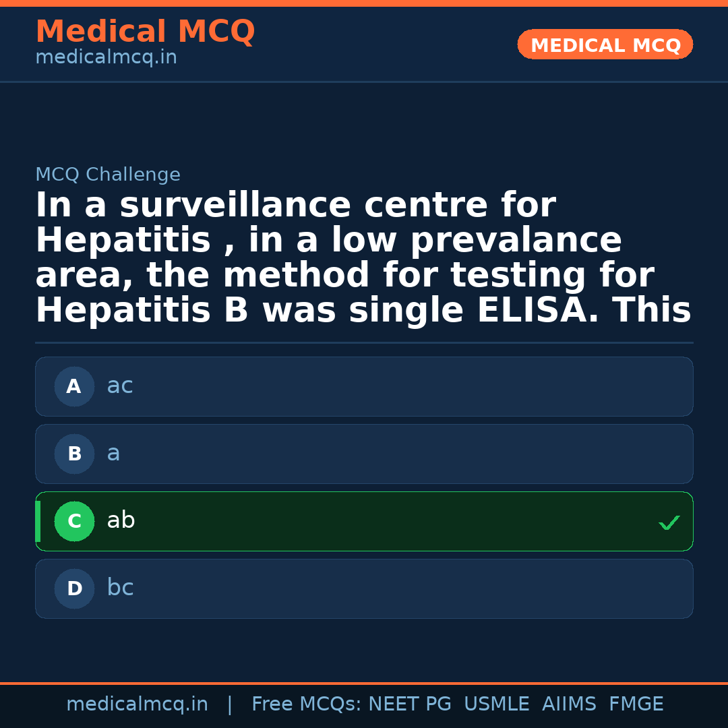Click the green accent bar beside option C
Screen dimensions: 728x728
coord(38,522)
